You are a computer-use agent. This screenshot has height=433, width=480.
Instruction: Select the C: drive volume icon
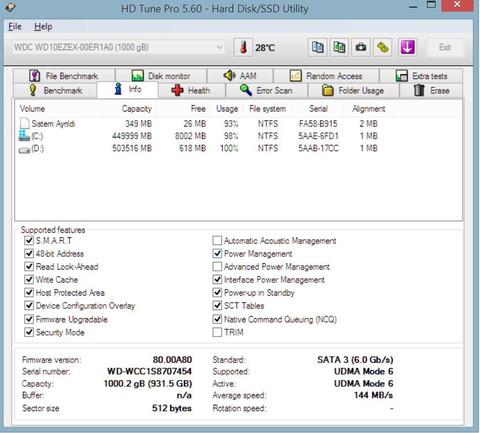click(x=24, y=136)
